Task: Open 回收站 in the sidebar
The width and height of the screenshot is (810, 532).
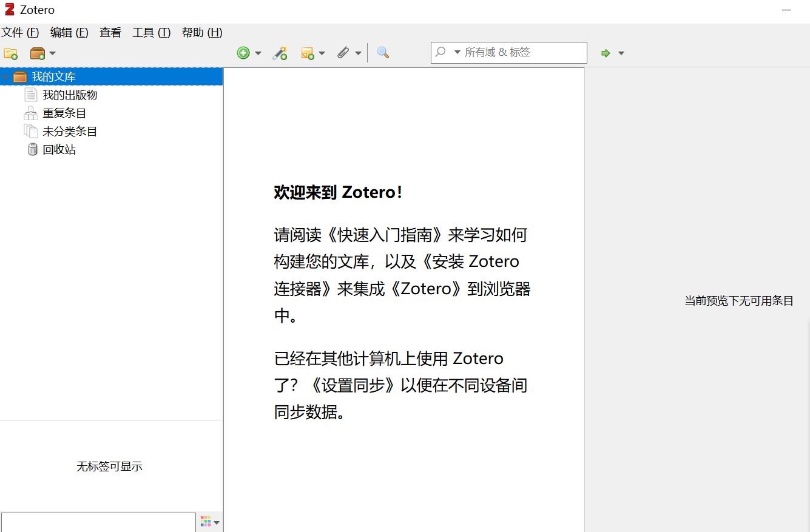Action: pyautogui.click(x=59, y=150)
